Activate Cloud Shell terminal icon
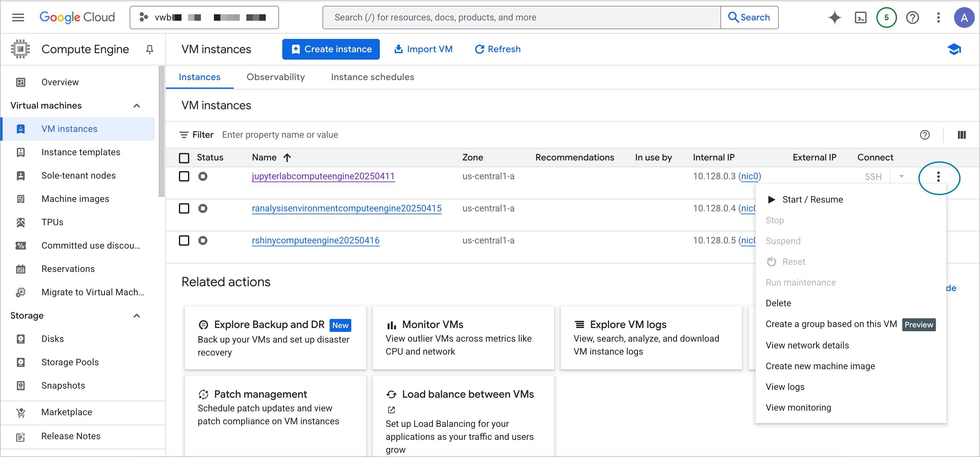This screenshot has width=980, height=457. [x=860, y=17]
